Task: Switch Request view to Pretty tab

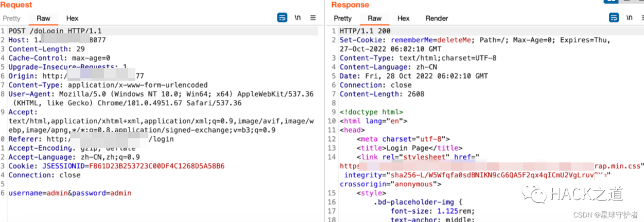Action: (x=11, y=18)
